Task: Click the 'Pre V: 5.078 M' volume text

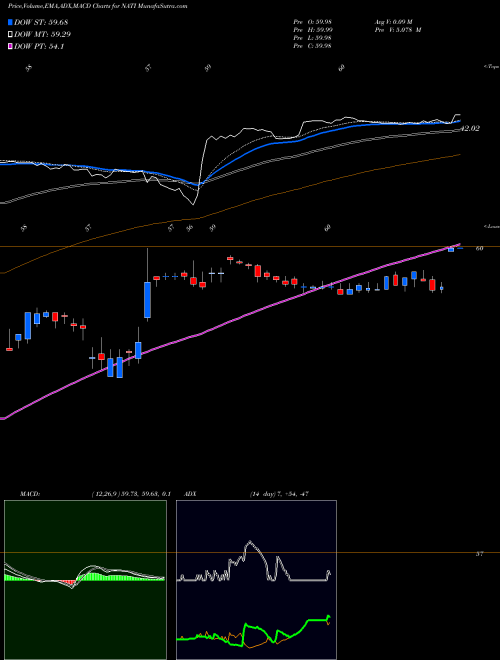Action: 400,30
